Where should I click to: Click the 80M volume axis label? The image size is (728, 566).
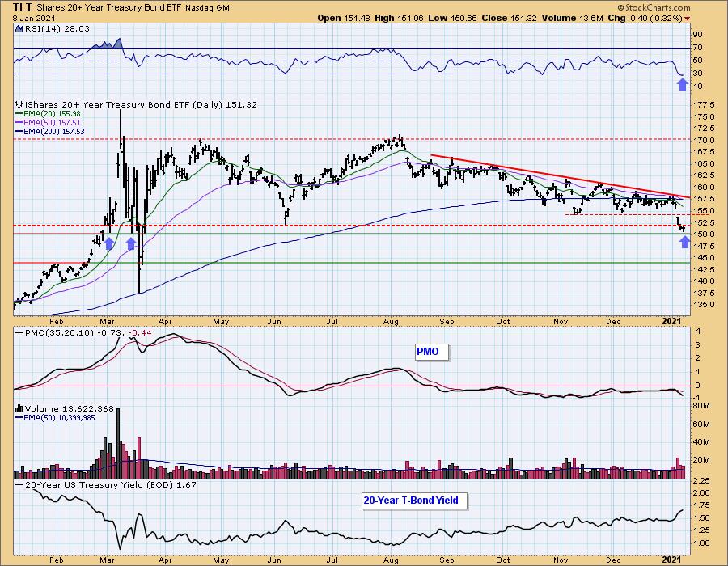[x=701, y=406]
